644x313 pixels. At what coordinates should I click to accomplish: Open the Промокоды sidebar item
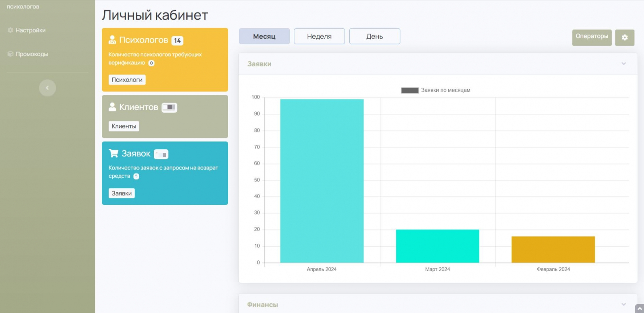[x=28, y=54]
